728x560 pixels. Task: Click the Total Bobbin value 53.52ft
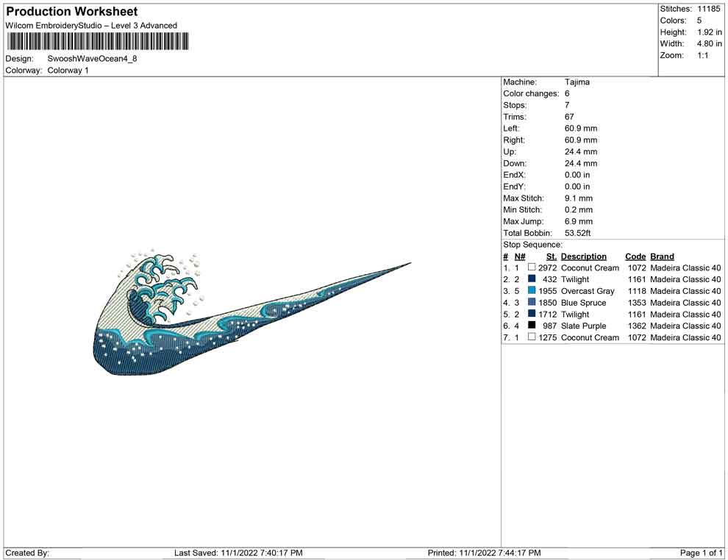coord(577,233)
